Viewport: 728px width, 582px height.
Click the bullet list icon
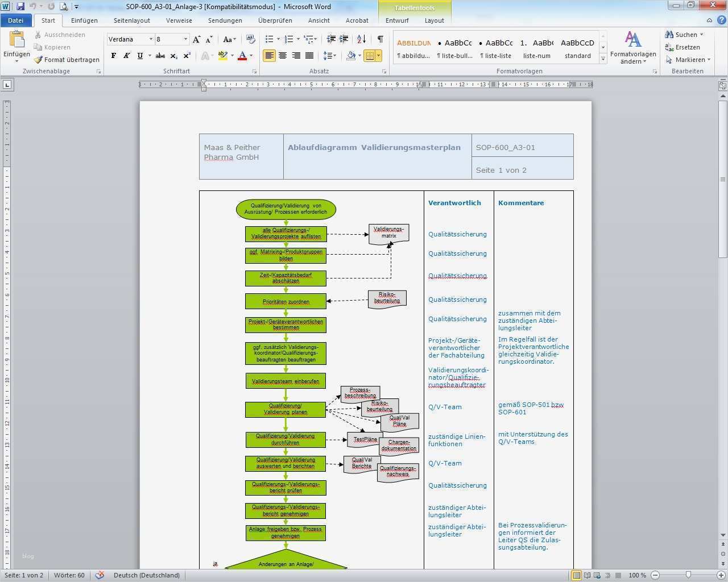coord(270,39)
